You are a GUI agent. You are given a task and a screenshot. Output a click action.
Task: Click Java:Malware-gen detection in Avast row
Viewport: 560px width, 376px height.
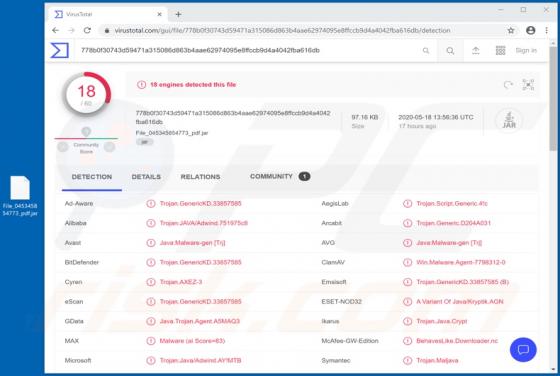pos(192,243)
